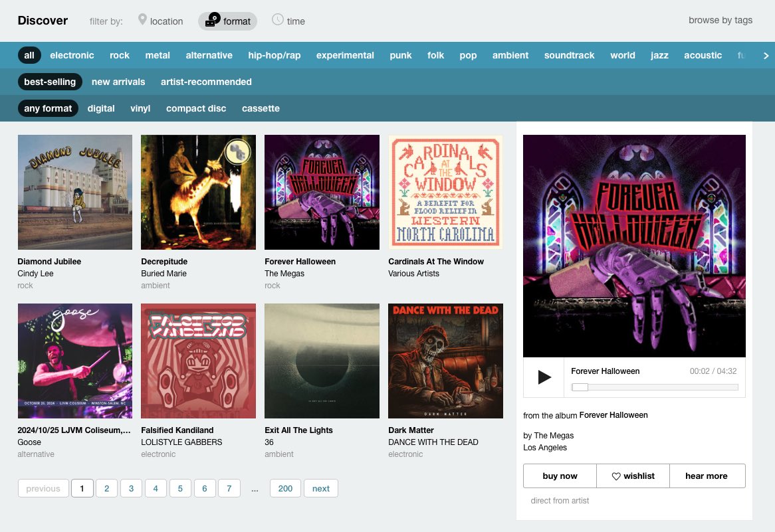Open the time filter clock icon
The image size is (775, 532).
pyautogui.click(x=277, y=21)
